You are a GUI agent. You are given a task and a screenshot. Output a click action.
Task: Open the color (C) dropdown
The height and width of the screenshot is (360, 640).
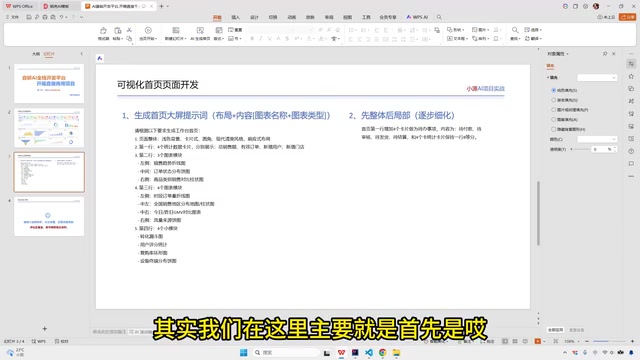(x=597, y=139)
